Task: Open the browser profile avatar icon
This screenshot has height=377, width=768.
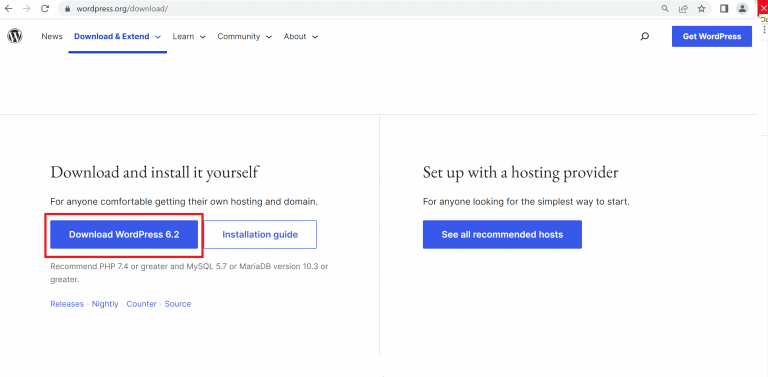Action: click(743, 8)
